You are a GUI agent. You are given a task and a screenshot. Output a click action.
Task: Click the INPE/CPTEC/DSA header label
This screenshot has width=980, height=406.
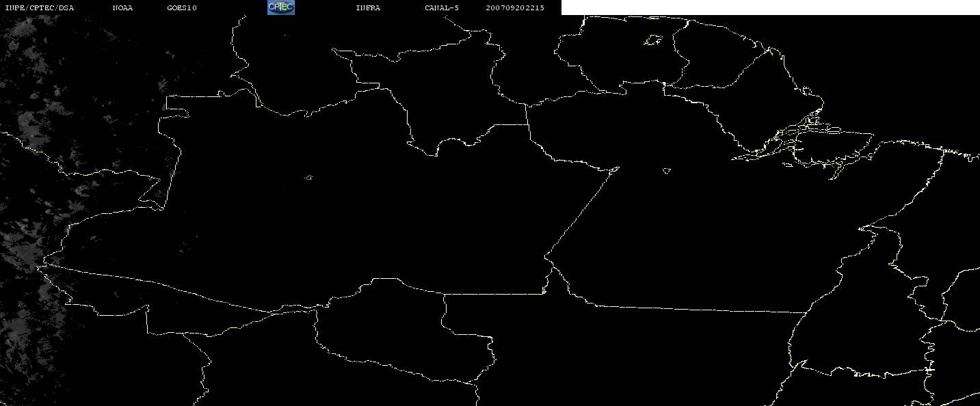(x=39, y=8)
